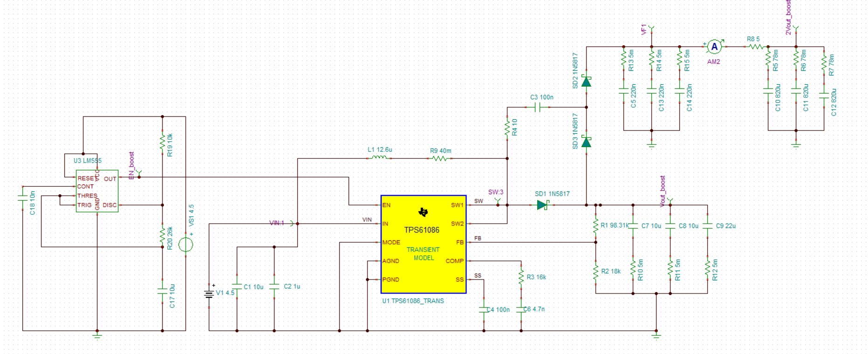Click the COMP pin on TPS61086
Viewport: 868px width, 354px height.
click(455, 261)
